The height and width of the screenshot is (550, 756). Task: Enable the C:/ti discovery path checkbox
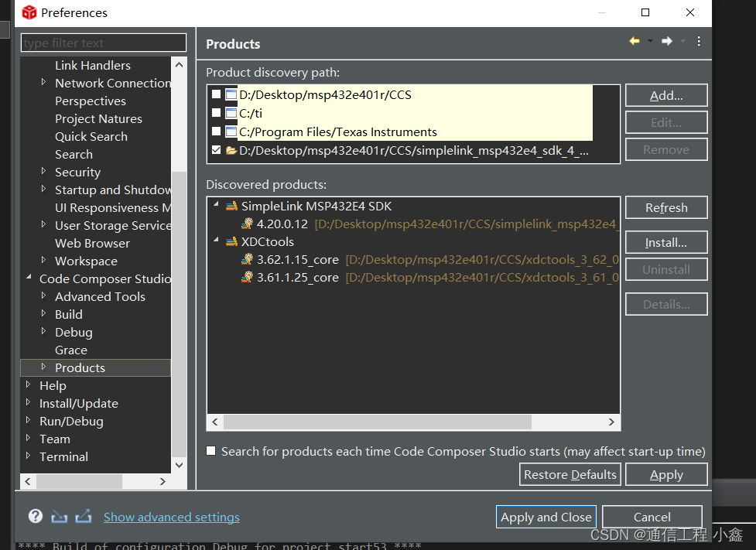[217, 113]
